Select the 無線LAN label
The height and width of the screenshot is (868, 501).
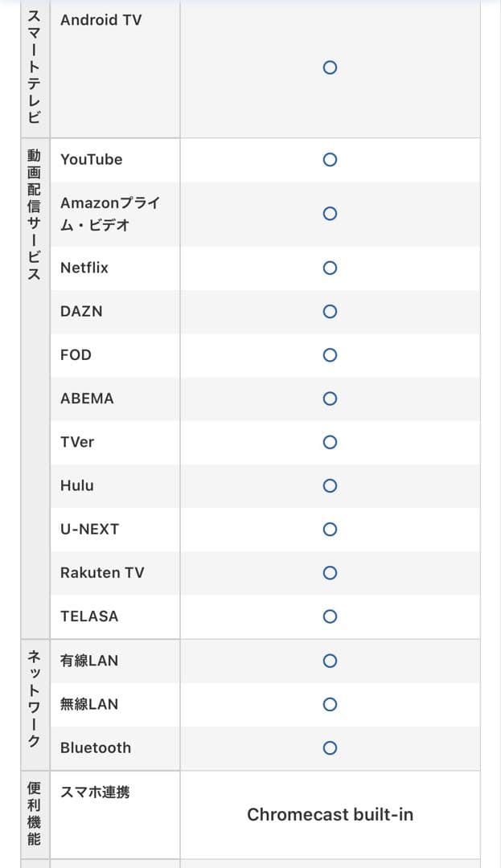tap(89, 704)
